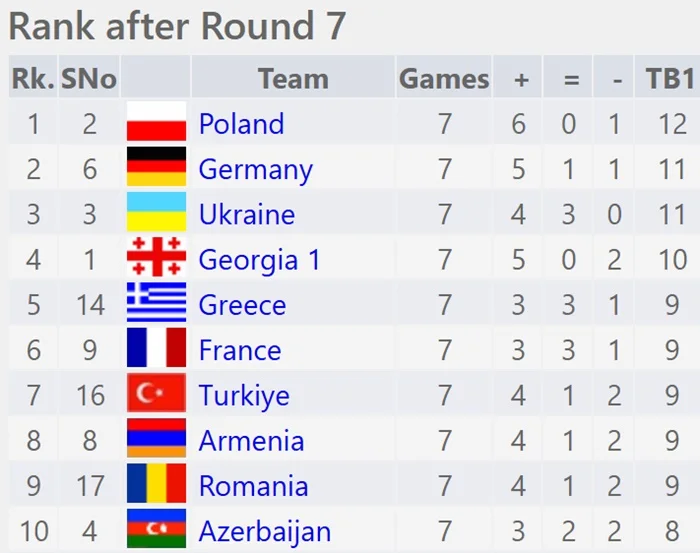
Task: Open the Poland team link
Action: (241, 124)
